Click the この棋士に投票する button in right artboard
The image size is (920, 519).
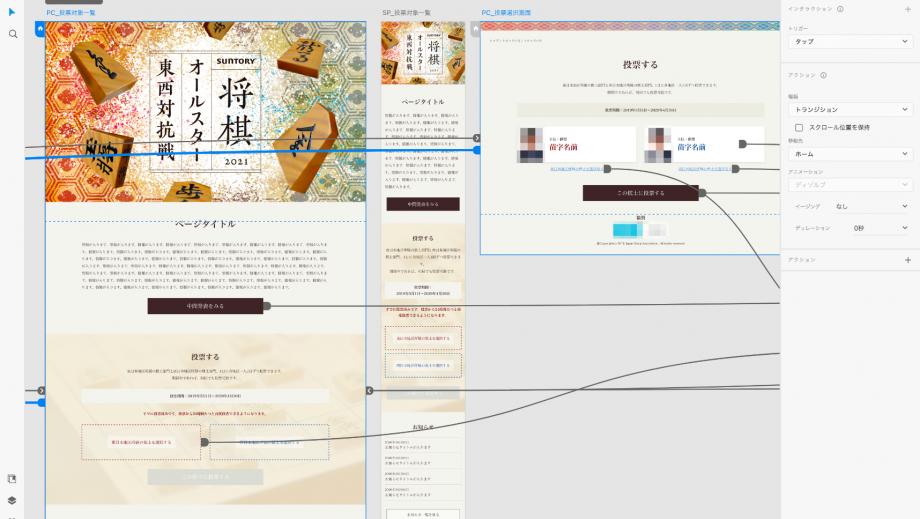point(640,193)
